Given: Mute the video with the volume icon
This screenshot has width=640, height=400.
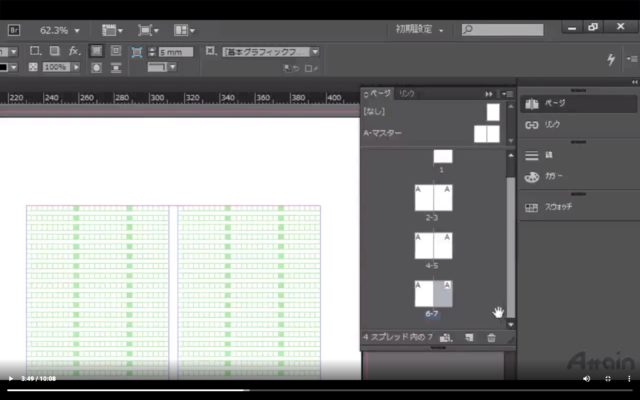Looking at the screenshot, I should 587,379.
